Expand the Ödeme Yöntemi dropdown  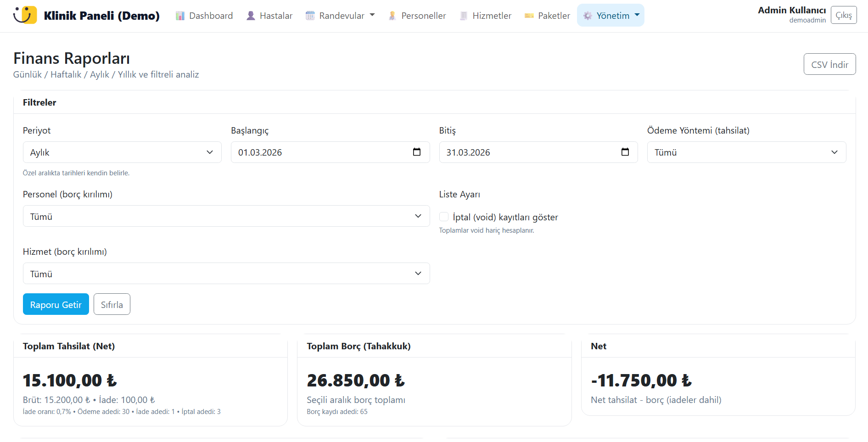[746, 152]
